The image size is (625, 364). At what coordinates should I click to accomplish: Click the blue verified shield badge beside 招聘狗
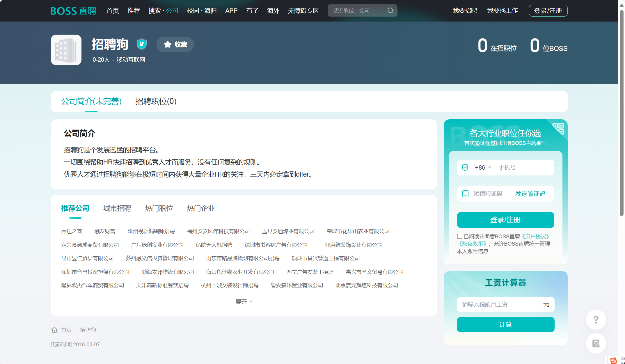click(141, 44)
